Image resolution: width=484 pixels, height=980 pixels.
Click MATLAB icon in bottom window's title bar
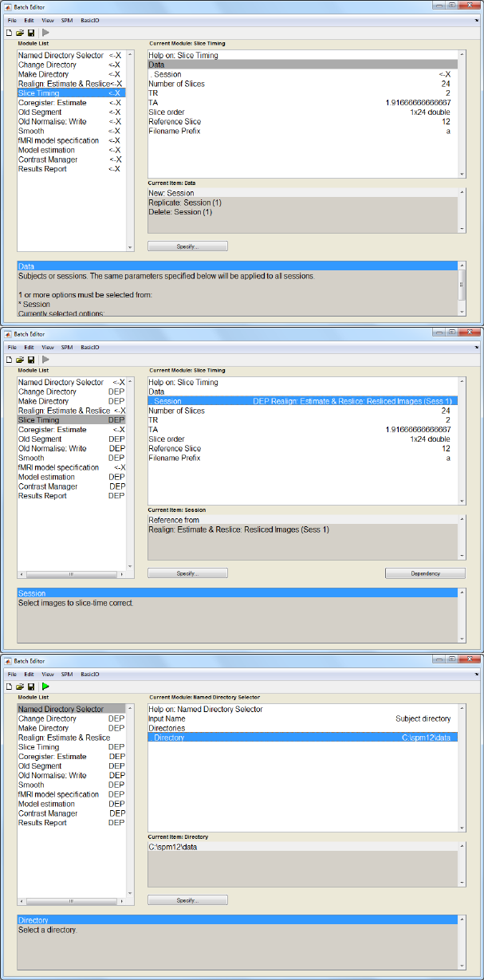click(x=8, y=661)
